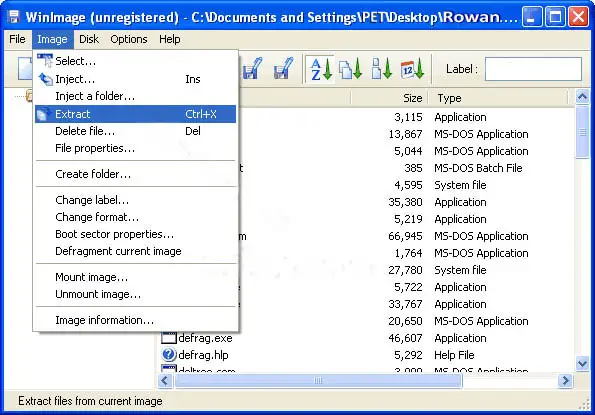Click the size value 4,595
This screenshot has width=595, height=415.
408,185
